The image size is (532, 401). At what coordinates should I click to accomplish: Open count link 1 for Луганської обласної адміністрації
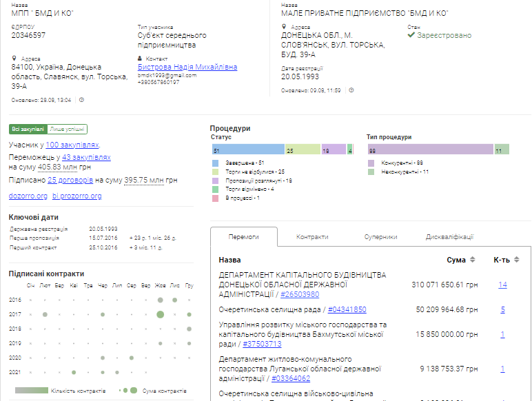point(502,369)
